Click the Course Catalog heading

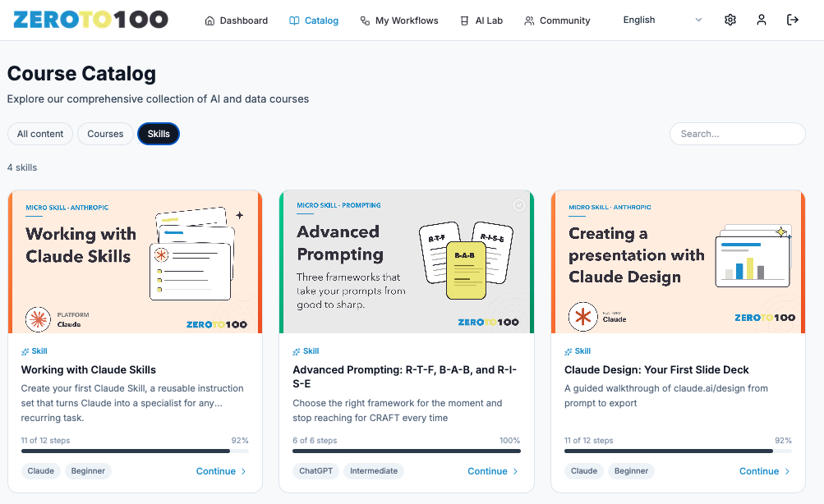click(x=81, y=74)
